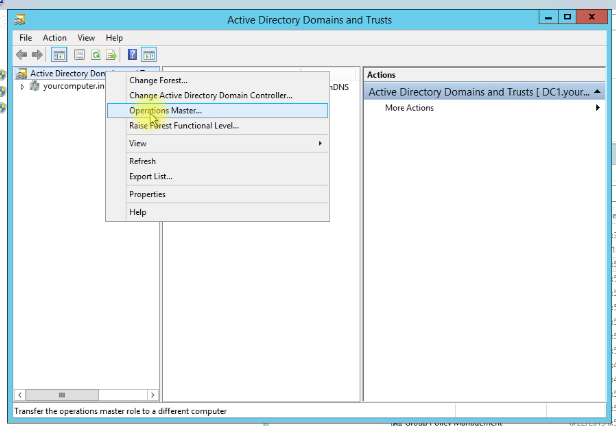Click the tree pane left scroll arrow

[x=20, y=395]
